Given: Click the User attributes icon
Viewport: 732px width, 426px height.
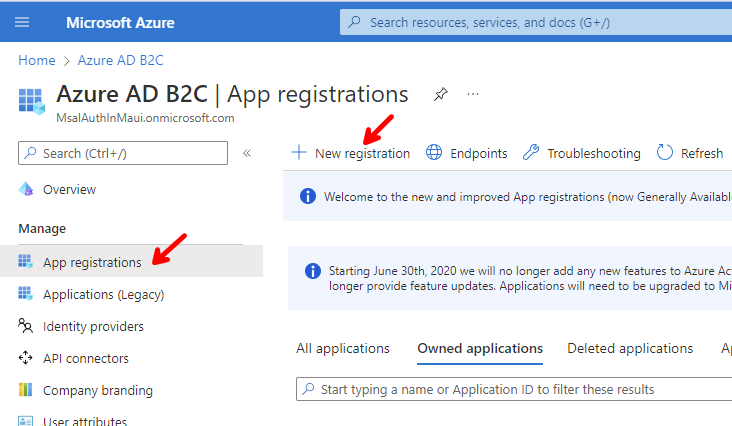Looking at the screenshot, I should coord(25,421).
